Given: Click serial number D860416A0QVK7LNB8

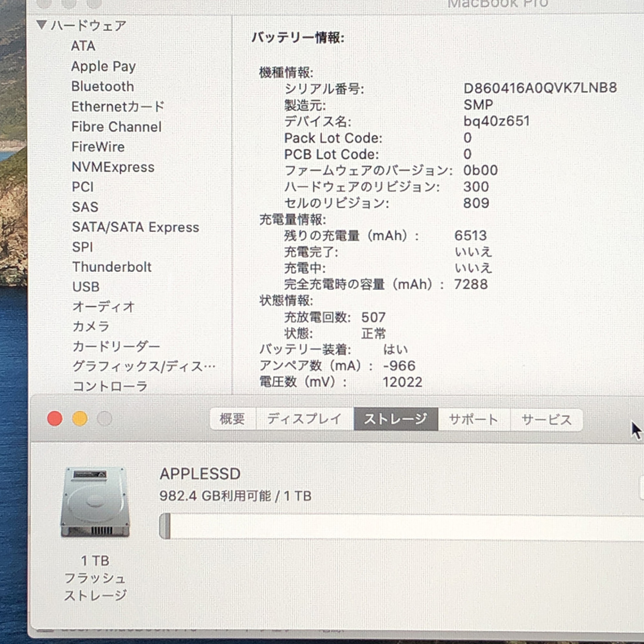Looking at the screenshot, I should coord(540,88).
